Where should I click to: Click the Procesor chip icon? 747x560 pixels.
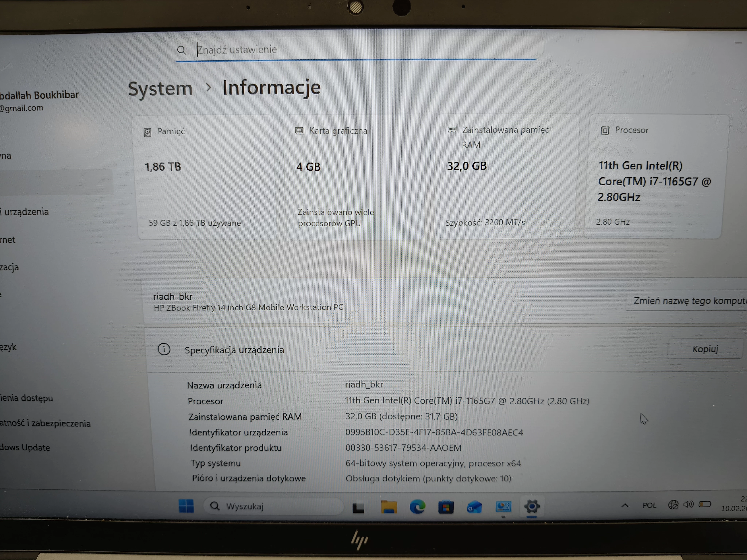click(x=605, y=130)
